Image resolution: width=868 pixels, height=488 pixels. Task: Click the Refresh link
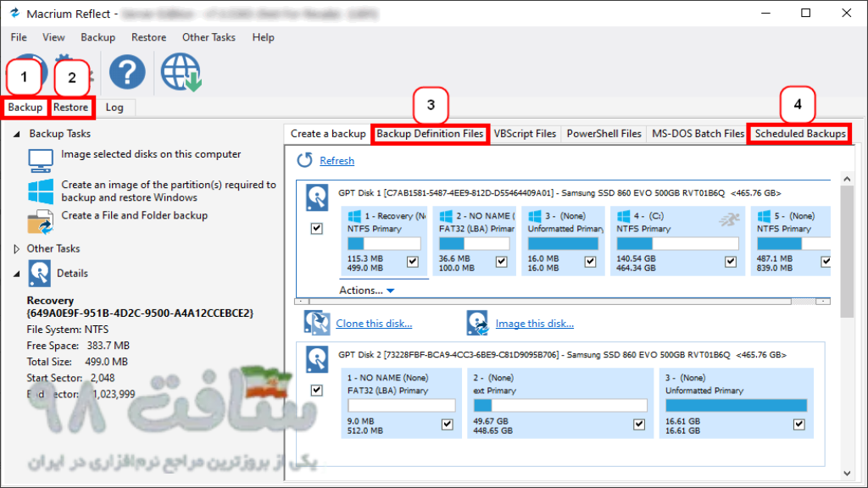click(337, 161)
